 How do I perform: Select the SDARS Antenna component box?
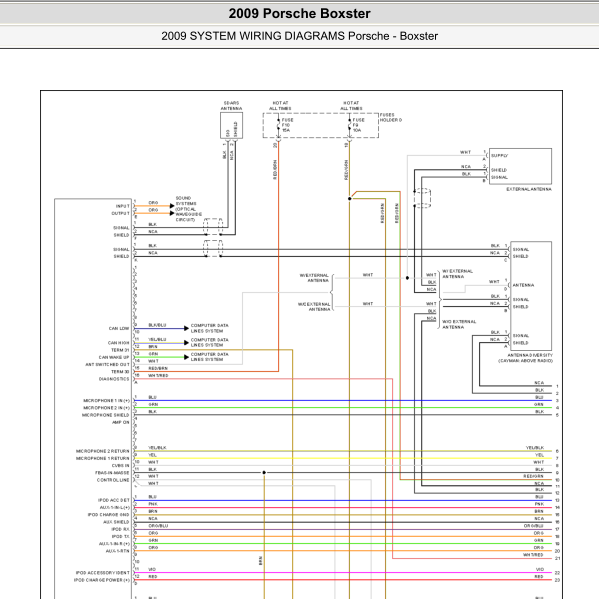232,125
